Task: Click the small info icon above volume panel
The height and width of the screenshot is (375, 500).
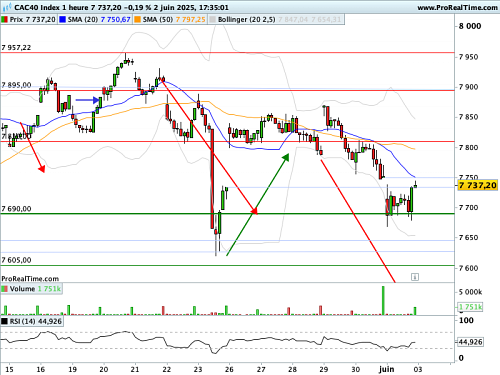Action: pos(415,277)
